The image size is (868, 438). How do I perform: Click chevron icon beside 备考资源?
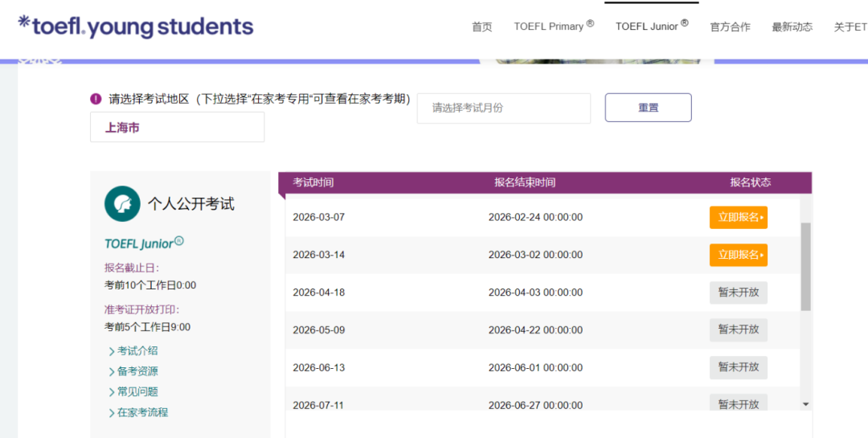[x=112, y=372]
